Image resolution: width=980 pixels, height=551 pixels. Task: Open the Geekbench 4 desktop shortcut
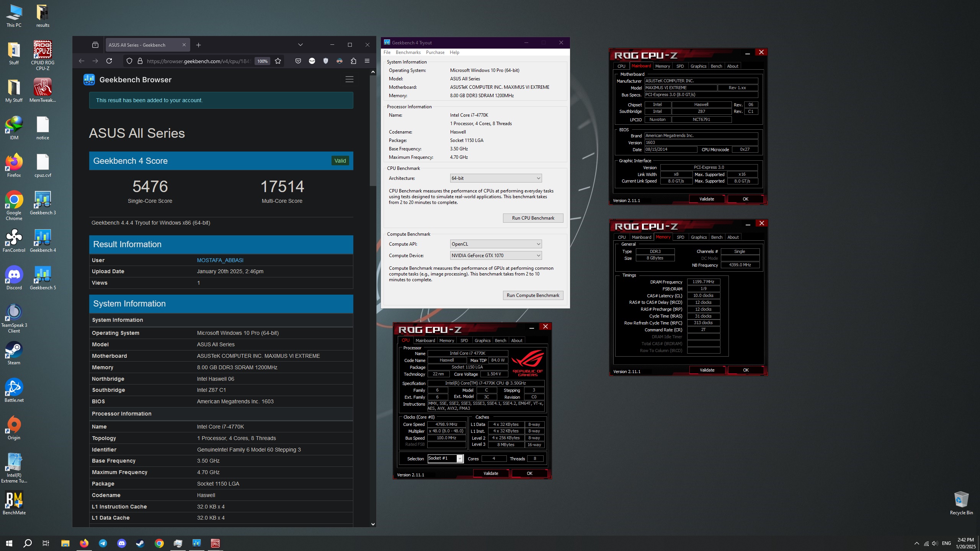click(42, 240)
